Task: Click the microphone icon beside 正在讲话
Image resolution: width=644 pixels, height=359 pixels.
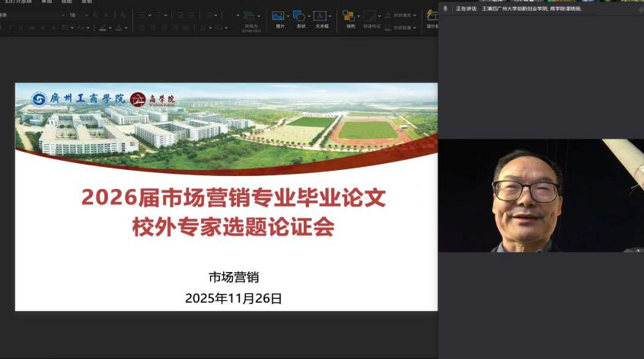Action: [x=445, y=8]
